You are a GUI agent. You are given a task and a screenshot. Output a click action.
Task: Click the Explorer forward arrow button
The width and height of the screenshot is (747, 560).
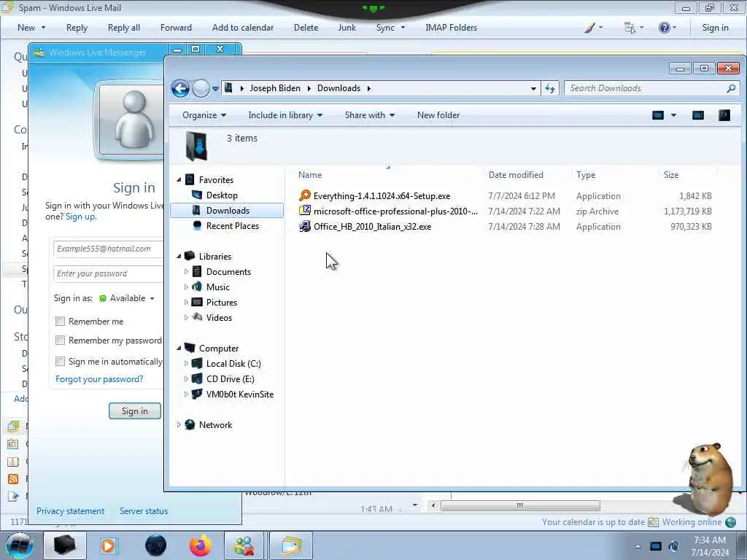click(201, 88)
